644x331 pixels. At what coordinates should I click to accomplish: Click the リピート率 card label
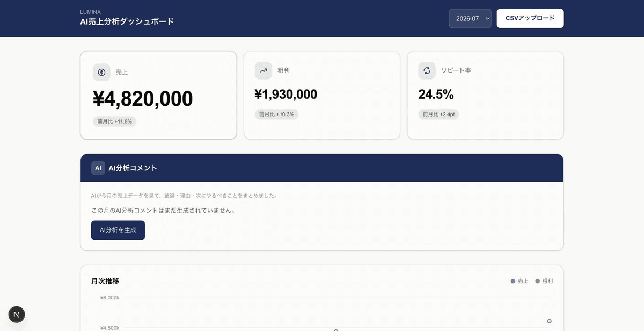456,70
